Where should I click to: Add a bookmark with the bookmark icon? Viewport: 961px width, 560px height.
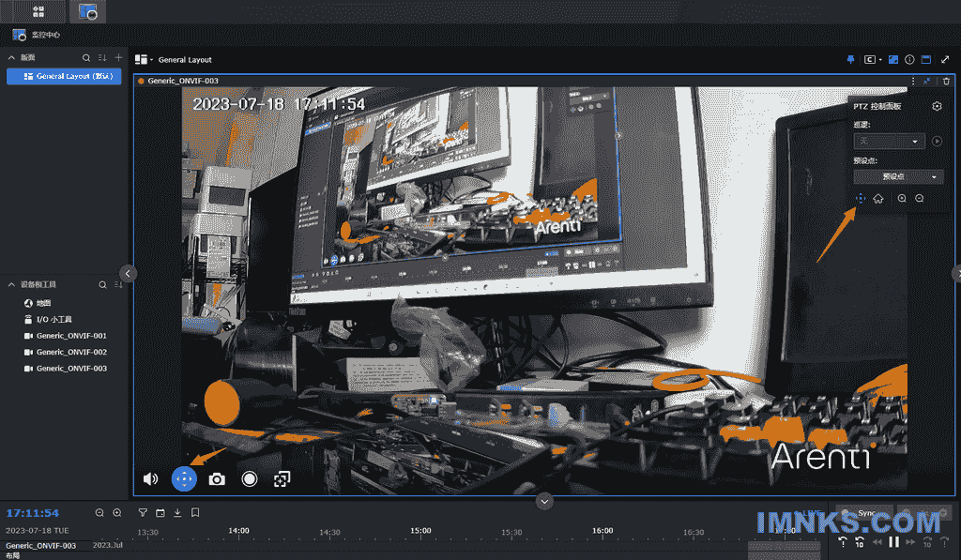coord(195,513)
